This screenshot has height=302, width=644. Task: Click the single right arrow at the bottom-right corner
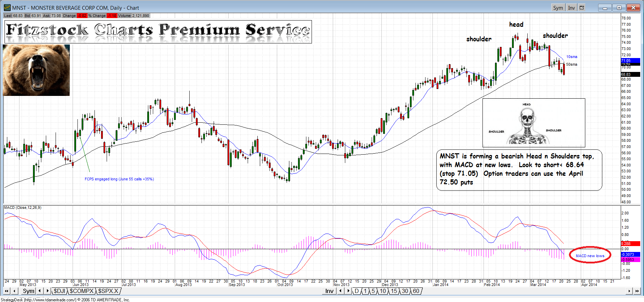pos(629,291)
